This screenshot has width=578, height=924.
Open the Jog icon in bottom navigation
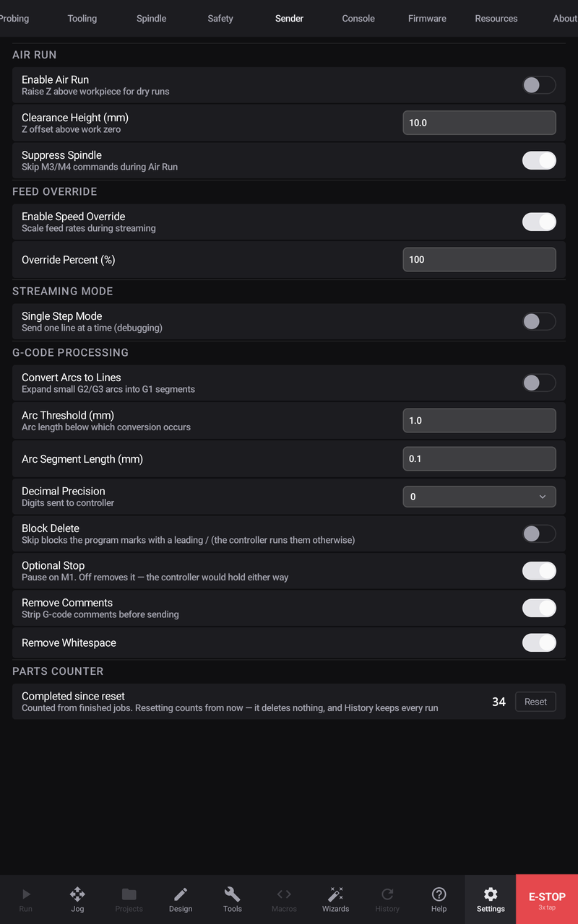point(77,894)
